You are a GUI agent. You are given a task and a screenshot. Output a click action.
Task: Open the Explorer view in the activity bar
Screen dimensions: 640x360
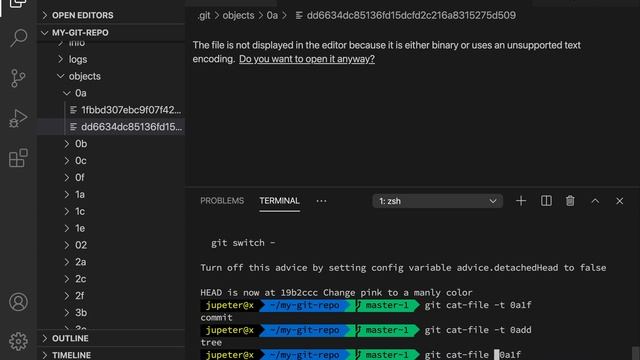(18, 4)
